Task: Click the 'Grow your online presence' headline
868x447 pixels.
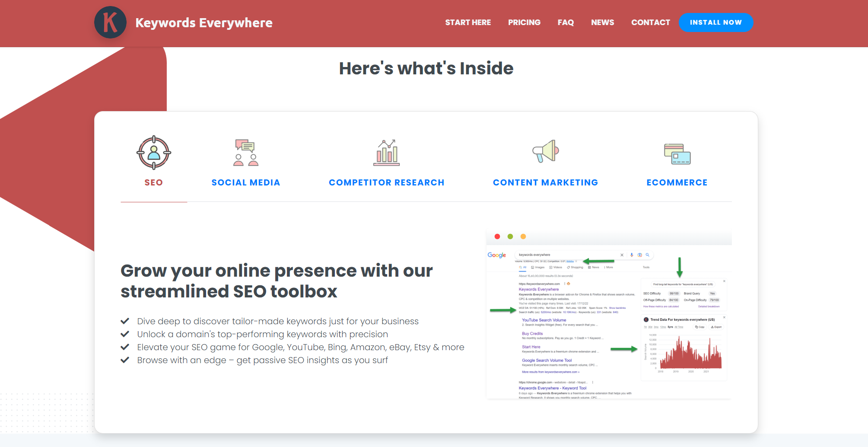Action: (277, 281)
